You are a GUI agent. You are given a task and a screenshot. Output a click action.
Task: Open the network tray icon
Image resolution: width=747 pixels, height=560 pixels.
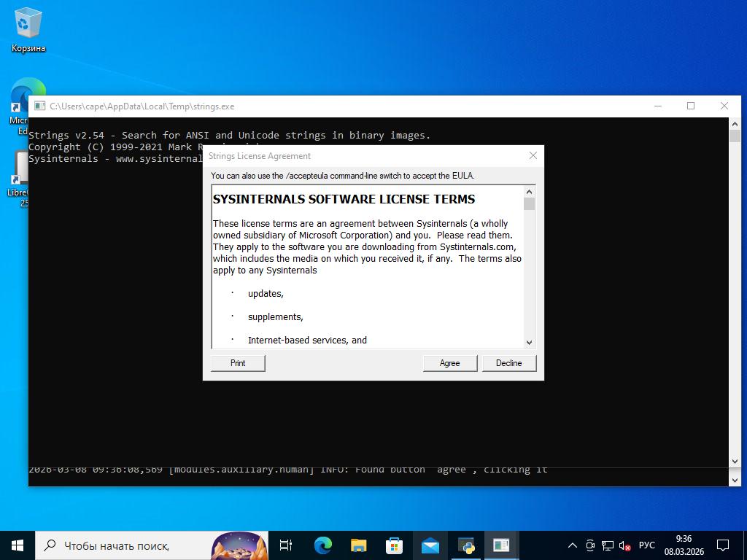click(607, 545)
